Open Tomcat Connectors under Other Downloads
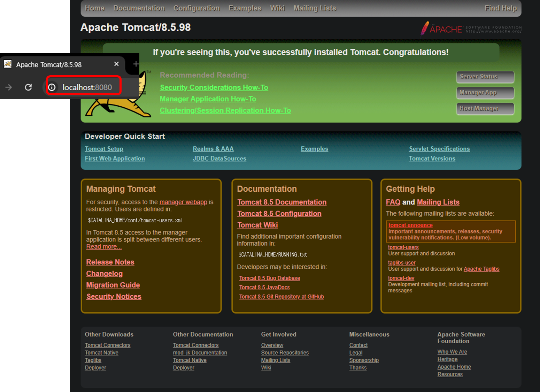Screen dimensions: 540x392 pyautogui.click(x=108, y=345)
